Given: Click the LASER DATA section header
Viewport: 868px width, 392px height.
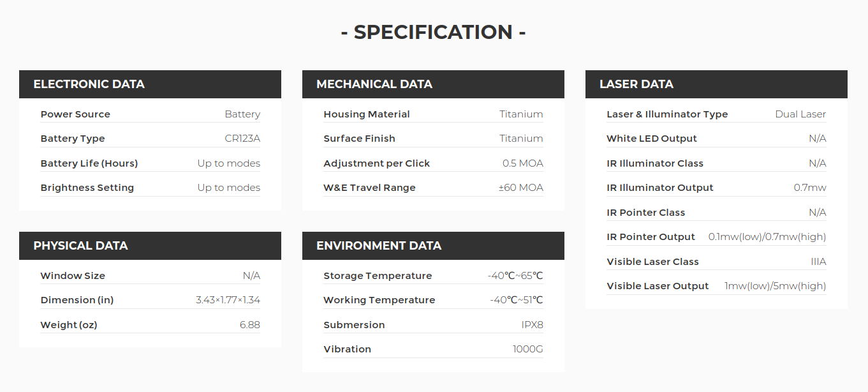Looking at the screenshot, I should point(636,84).
